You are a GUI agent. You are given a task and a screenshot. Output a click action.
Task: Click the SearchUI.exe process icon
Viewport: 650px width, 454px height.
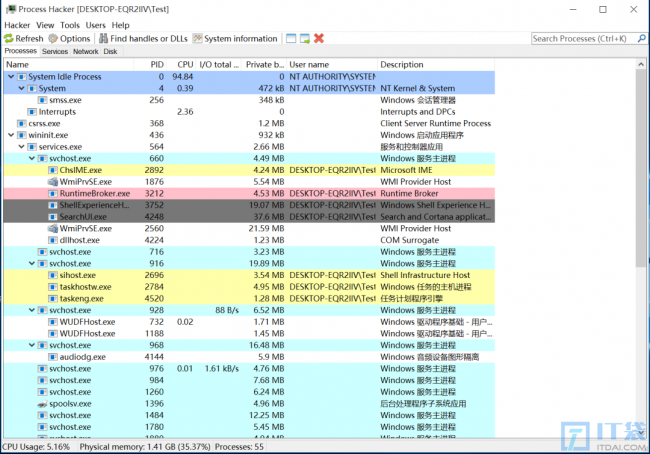pyautogui.click(x=53, y=217)
